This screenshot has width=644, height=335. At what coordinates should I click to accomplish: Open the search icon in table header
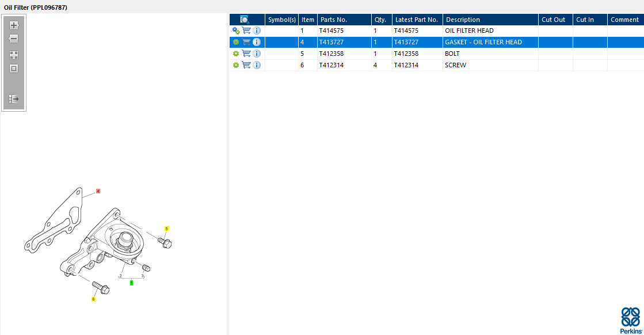click(245, 20)
